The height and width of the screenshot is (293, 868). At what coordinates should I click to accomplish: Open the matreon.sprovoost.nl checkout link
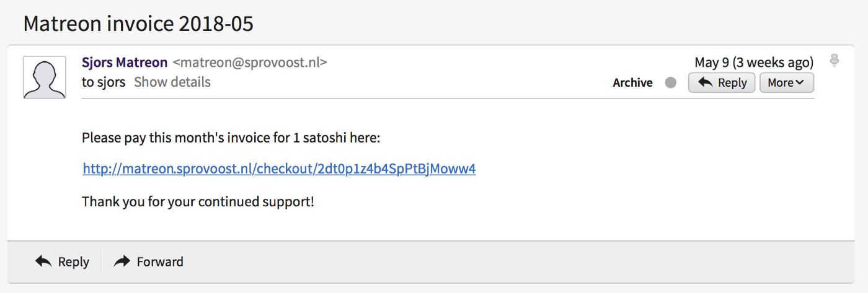[x=279, y=168]
